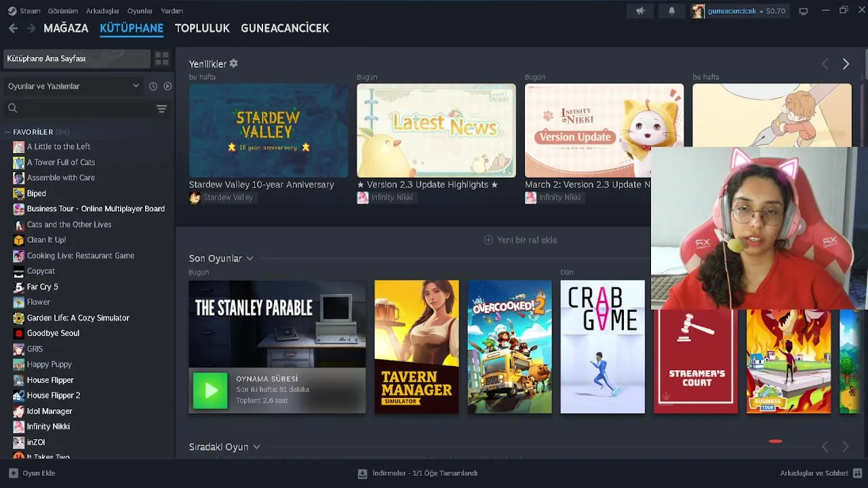Click the Stardew Valley small source icon

(195, 198)
